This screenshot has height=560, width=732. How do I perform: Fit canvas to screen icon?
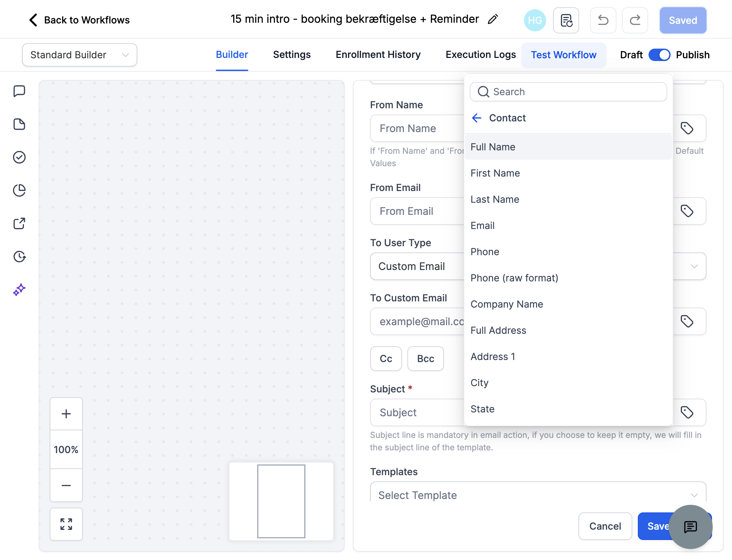point(66,524)
